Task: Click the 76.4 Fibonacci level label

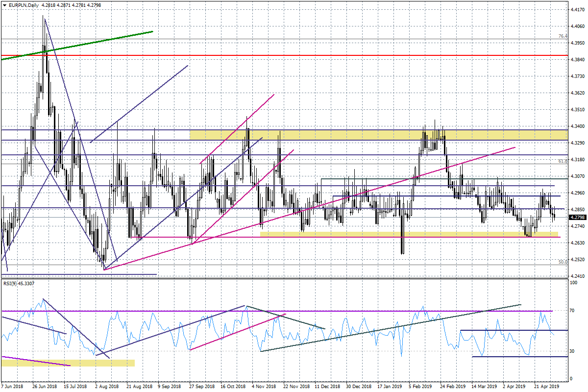Action: pos(563,36)
